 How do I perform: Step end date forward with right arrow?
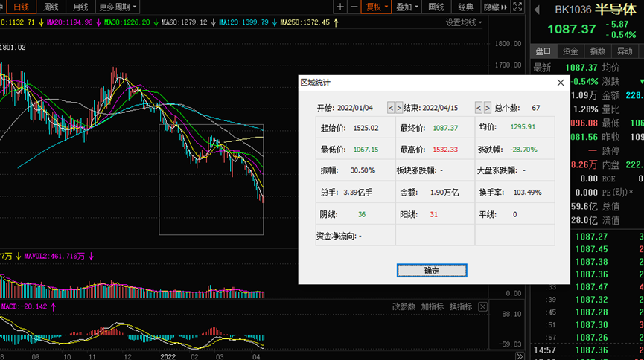488,108
